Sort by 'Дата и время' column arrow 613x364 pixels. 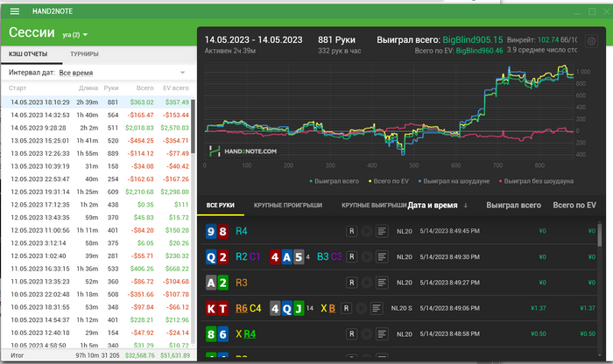click(465, 206)
